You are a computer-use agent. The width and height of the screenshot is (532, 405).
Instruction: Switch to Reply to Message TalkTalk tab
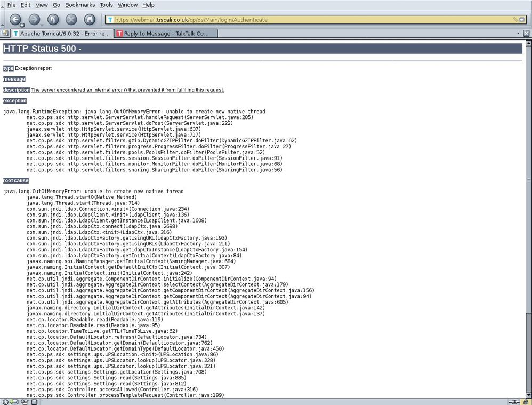click(166, 33)
